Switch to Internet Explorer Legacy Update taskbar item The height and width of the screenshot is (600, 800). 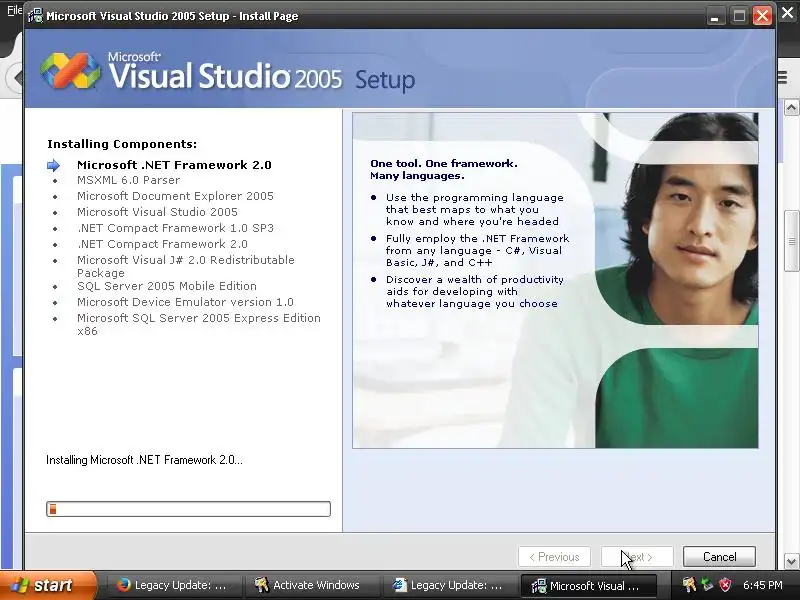click(x=449, y=585)
